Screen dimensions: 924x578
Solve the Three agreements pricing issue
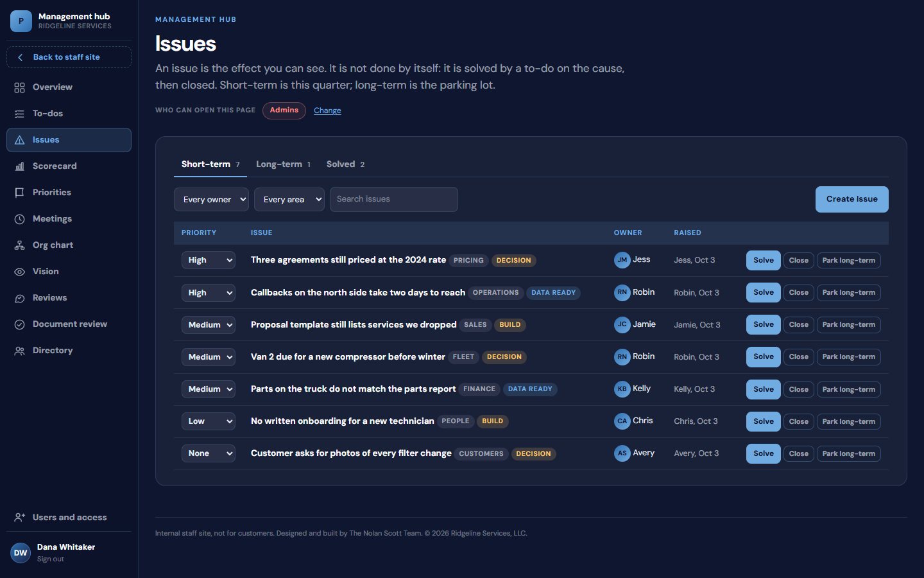(x=764, y=260)
